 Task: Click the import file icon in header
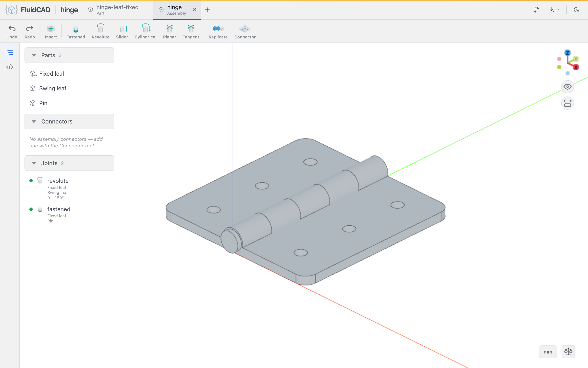pos(537,10)
